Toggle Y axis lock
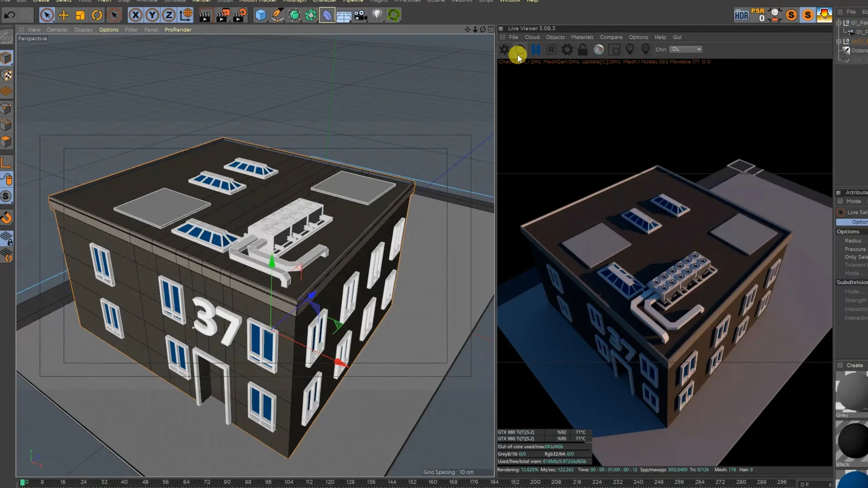868x488 pixels. click(x=152, y=15)
